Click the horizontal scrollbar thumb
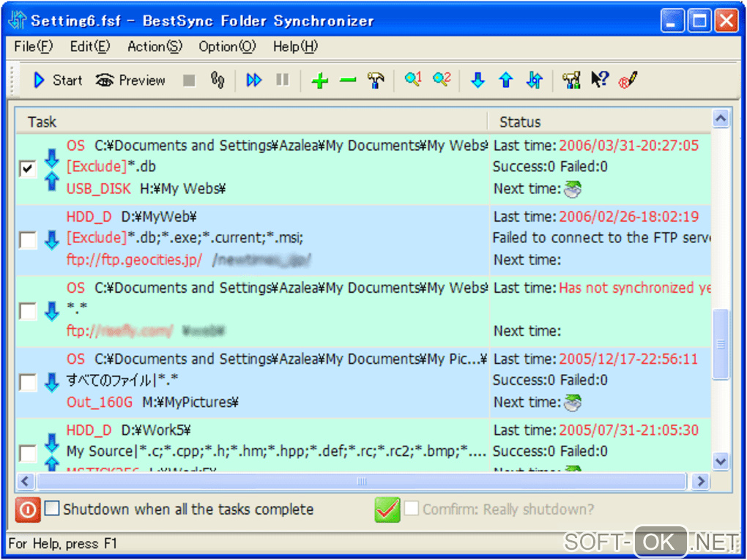Viewport: 747px width, 560px height. (x=362, y=481)
